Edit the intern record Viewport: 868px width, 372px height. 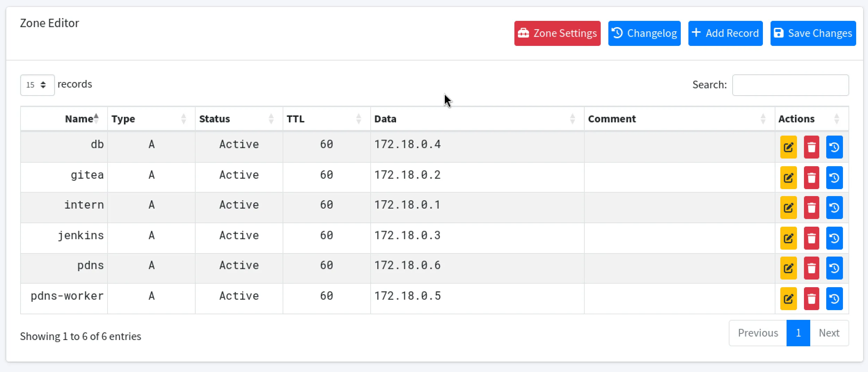pos(788,208)
